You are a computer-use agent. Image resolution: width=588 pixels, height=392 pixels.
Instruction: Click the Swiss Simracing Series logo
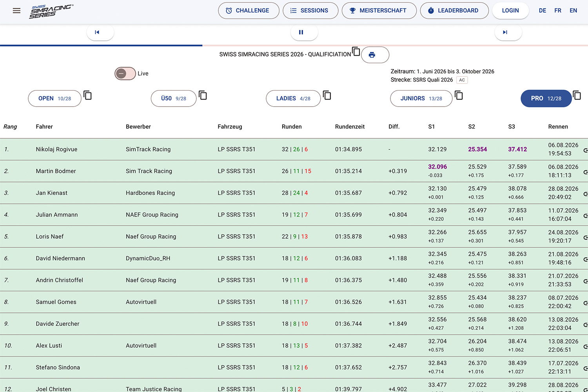click(51, 11)
